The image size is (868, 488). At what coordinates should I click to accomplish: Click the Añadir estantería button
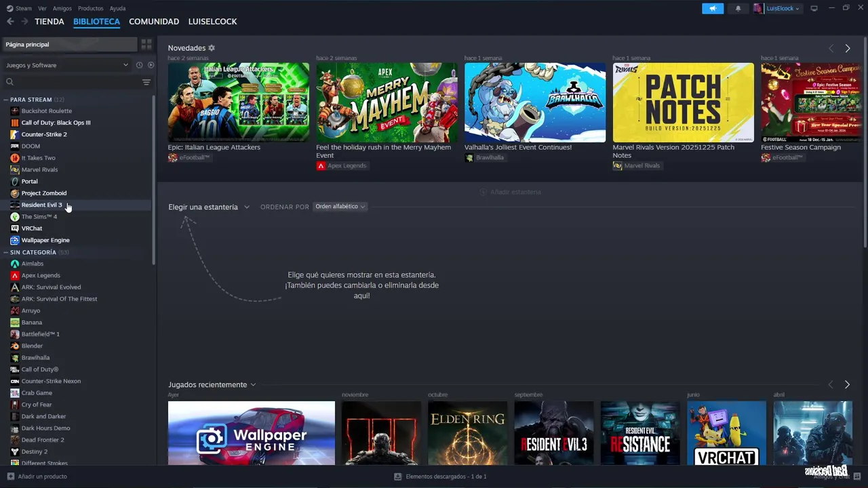point(510,192)
